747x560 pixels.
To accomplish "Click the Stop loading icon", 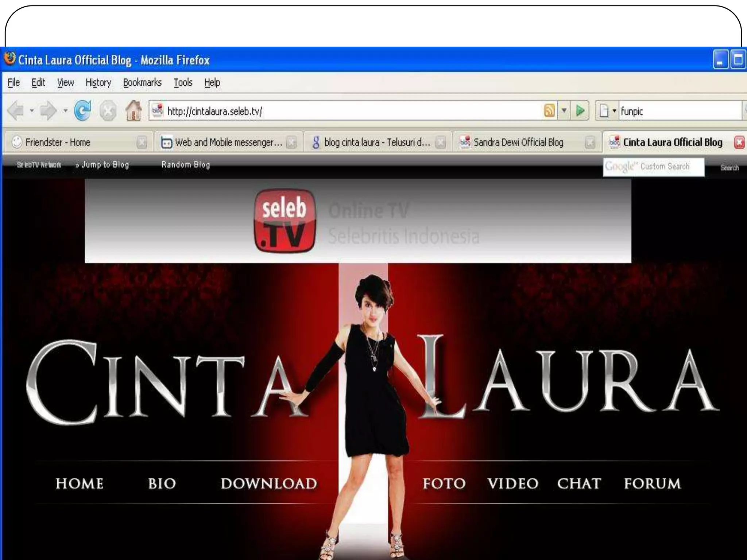I will tap(108, 111).
